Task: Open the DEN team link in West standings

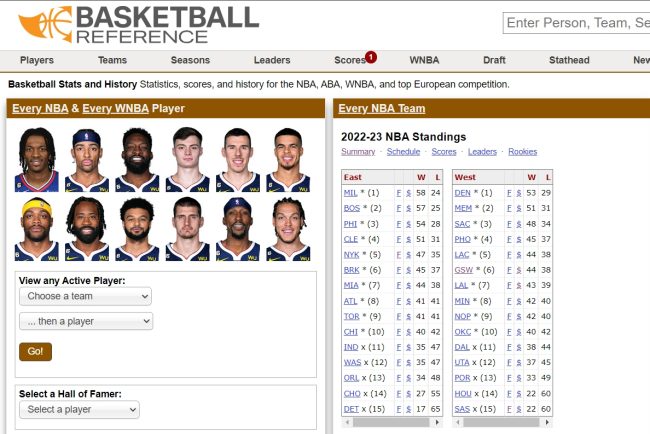Action: click(462, 192)
